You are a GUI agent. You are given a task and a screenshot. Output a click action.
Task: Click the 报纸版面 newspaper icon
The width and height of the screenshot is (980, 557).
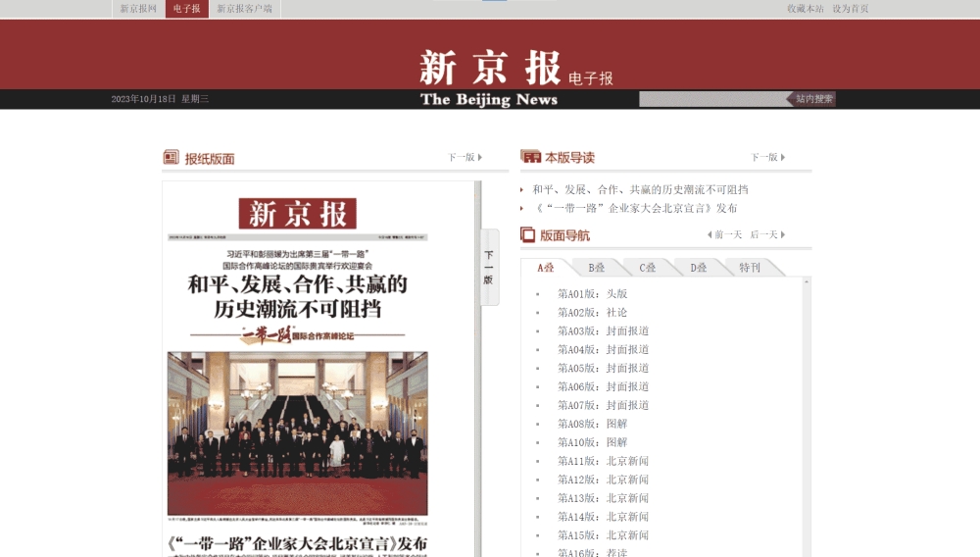coord(171,158)
